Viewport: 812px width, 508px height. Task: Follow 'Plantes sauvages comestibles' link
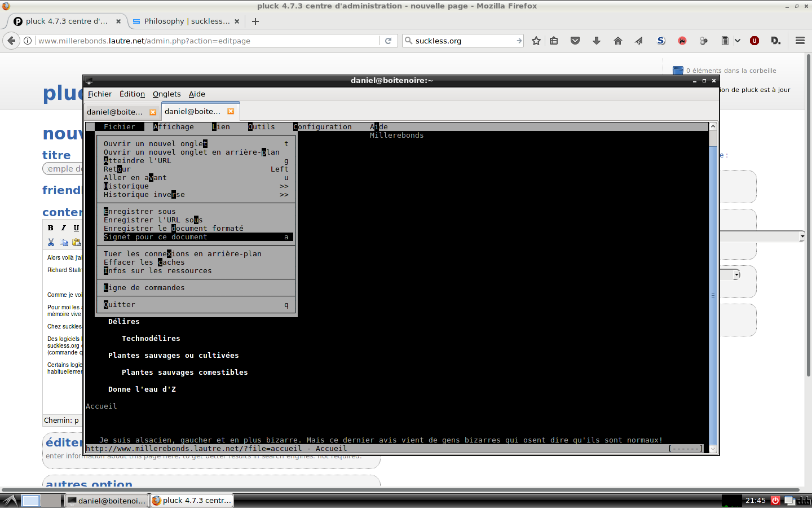coord(185,373)
